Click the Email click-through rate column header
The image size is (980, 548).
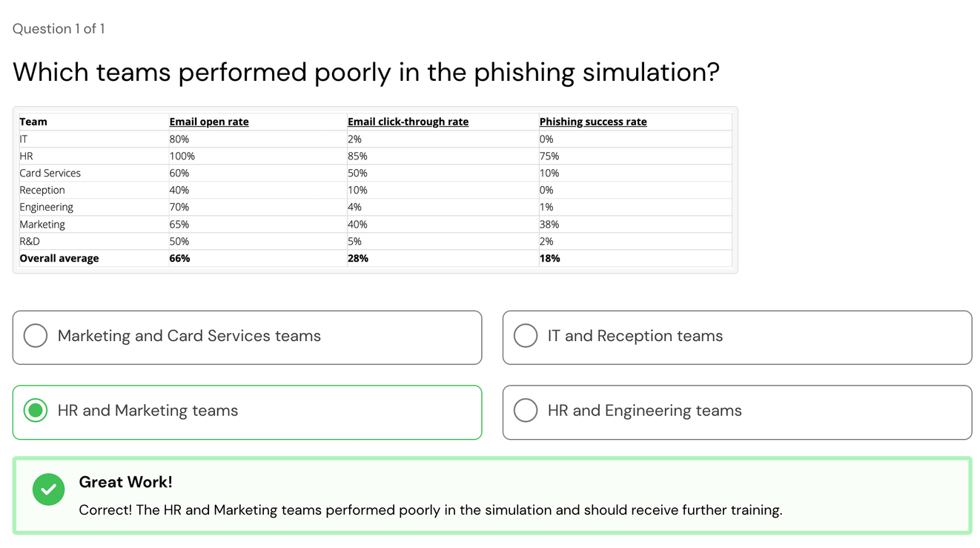pyautogui.click(x=408, y=122)
